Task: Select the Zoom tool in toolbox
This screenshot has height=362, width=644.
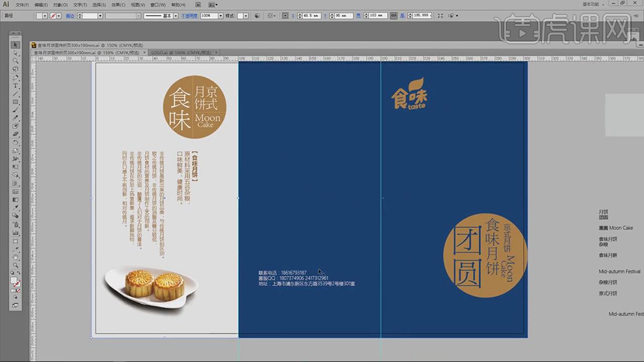Action: [15, 266]
